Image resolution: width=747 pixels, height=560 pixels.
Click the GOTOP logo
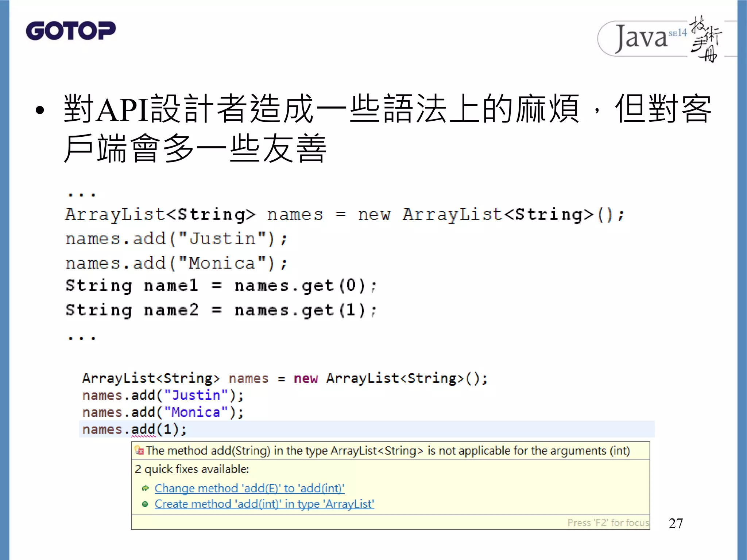[x=71, y=31]
